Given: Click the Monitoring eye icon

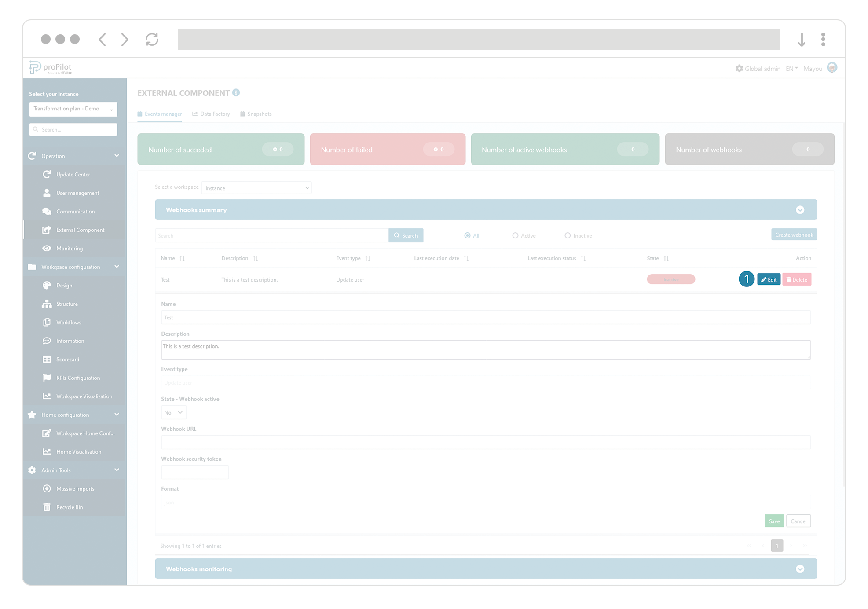Looking at the screenshot, I should 47,248.
